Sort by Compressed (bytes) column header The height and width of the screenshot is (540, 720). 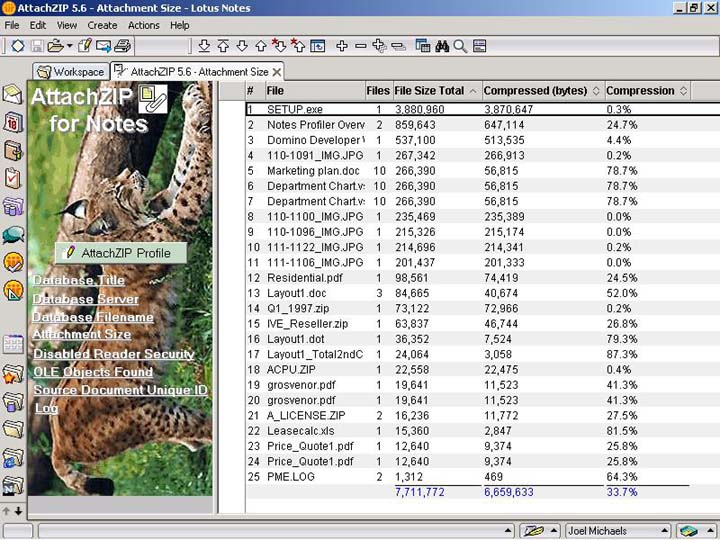(x=535, y=91)
